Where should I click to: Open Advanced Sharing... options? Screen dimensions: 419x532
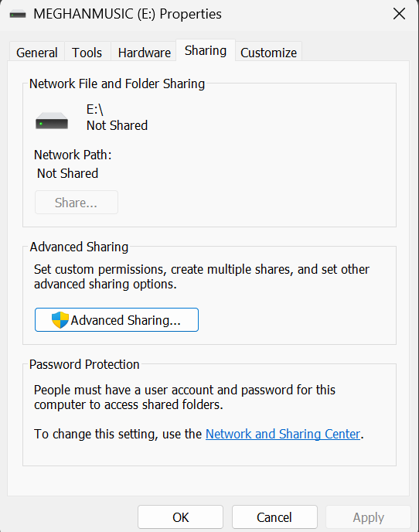117,319
